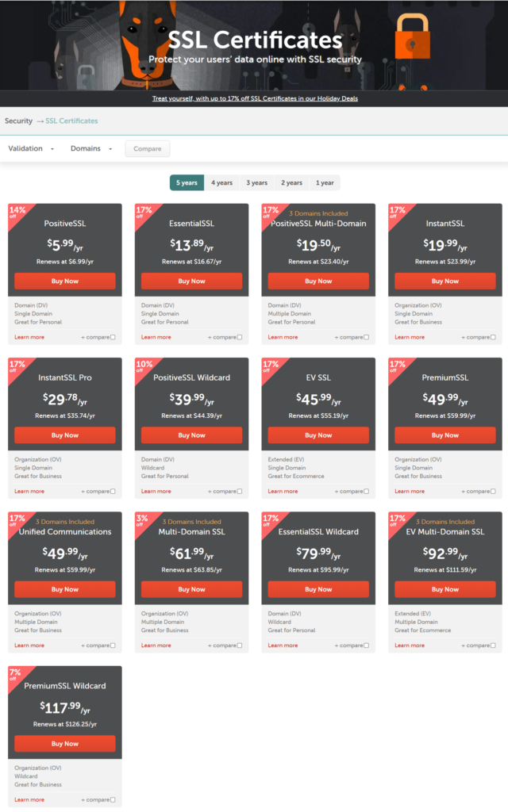Image resolution: width=508 pixels, height=812 pixels.
Task: Learn more about PositiveSSL Wildcard
Action: pyautogui.click(x=156, y=492)
